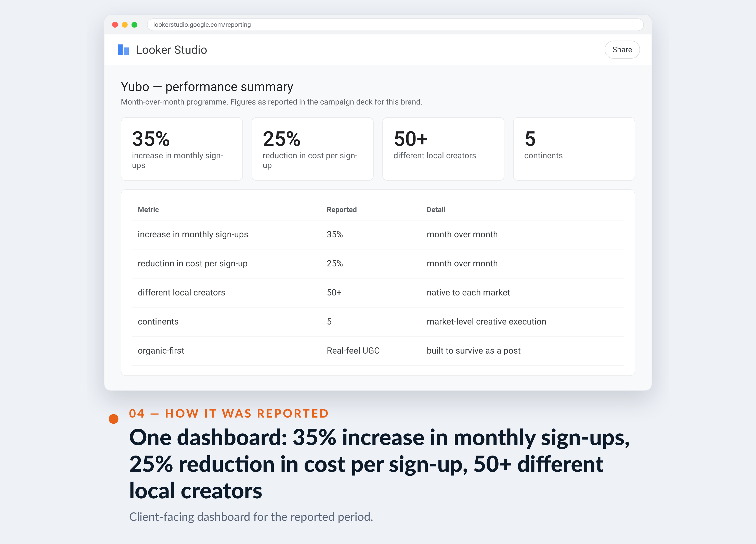Click the 'different local creators' table cell
Image resolution: width=756 pixels, height=544 pixels.
coord(181,293)
